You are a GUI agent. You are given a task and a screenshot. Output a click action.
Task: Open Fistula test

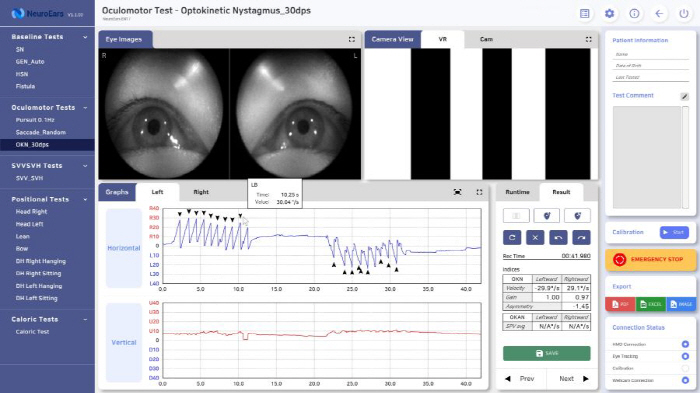coord(25,86)
